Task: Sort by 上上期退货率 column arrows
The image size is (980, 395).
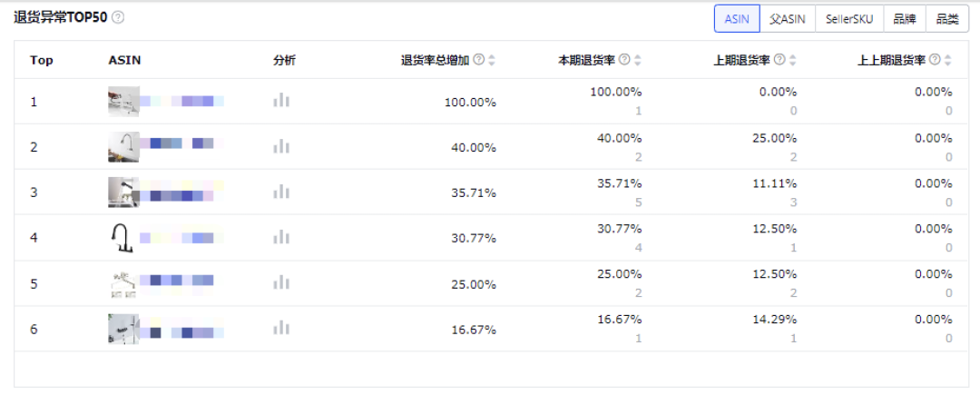Action: [948, 60]
